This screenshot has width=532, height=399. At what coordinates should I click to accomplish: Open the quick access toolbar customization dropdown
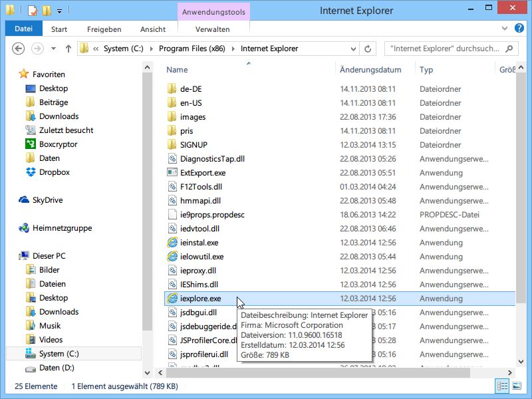59,11
